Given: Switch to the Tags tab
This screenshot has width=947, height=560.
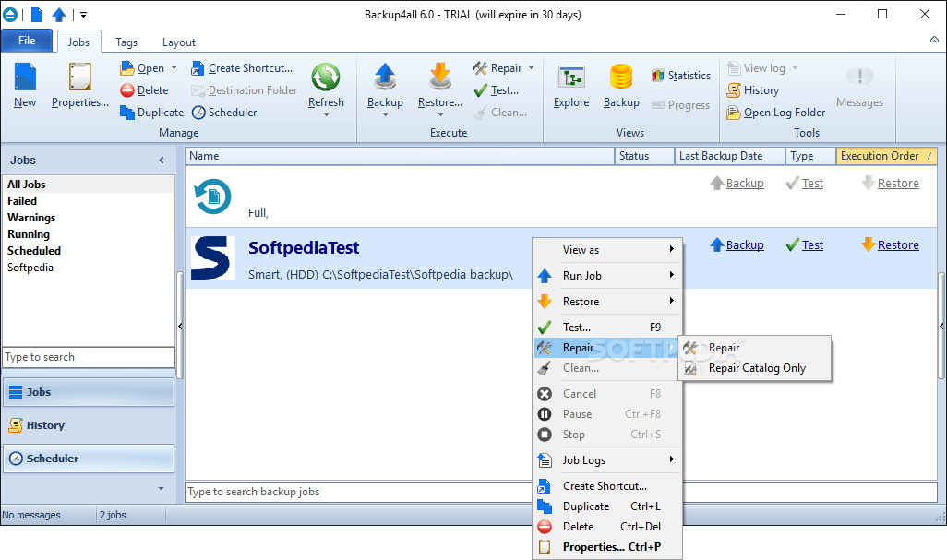Looking at the screenshot, I should (x=126, y=42).
